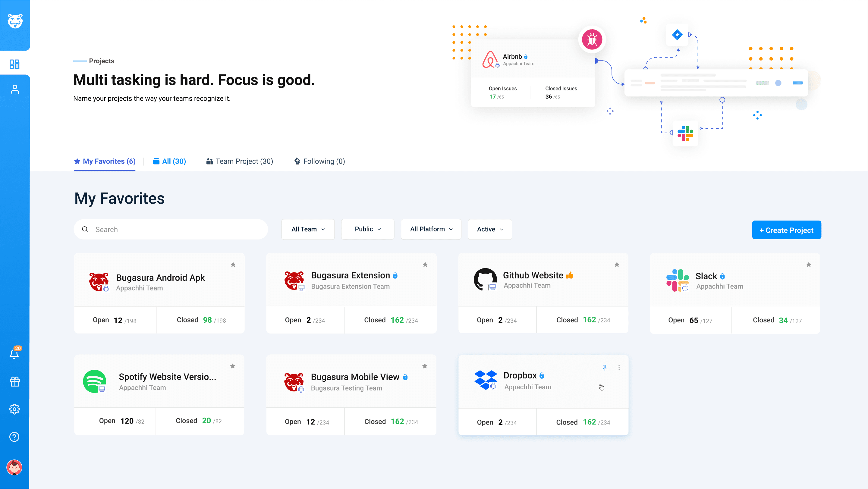Click the help question mark icon
Screen dimensions: 868x489
tap(14, 437)
